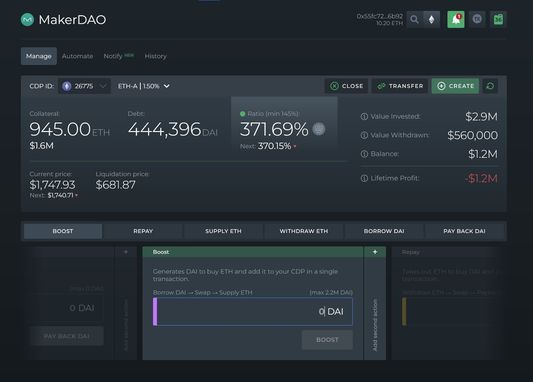
Task: Click the green ratio status dot
Action: pos(242,114)
